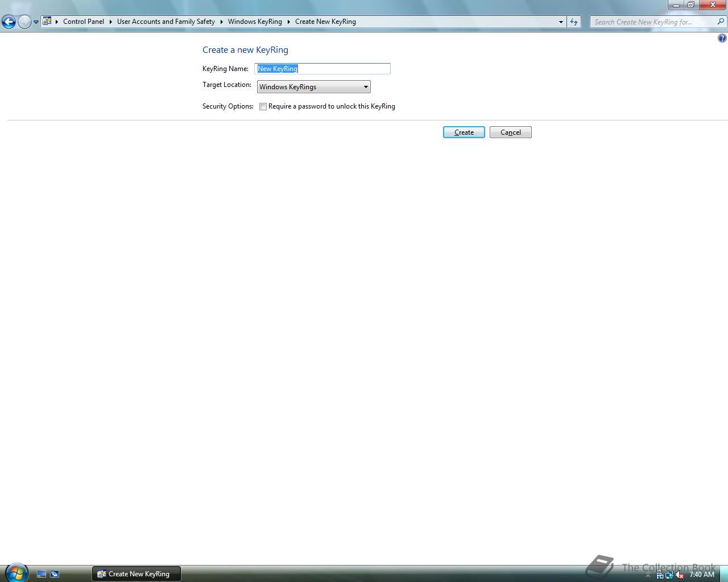Screen dimensions: 728x582
Task: Click the Create button
Action: 464,132
